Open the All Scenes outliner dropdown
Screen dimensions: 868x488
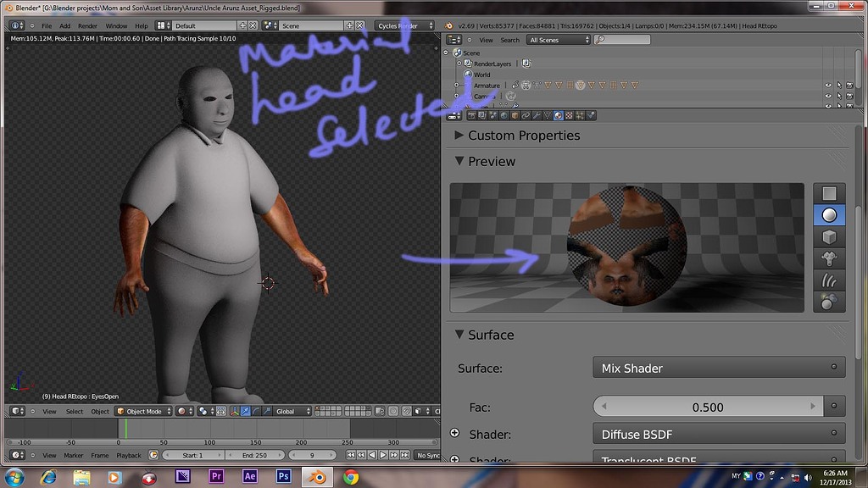click(x=559, y=40)
